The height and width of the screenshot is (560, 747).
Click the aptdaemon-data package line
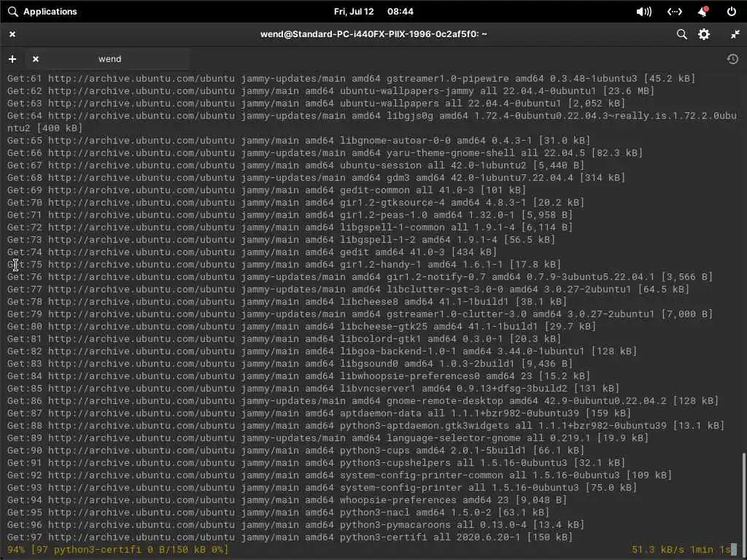[x=319, y=413]
